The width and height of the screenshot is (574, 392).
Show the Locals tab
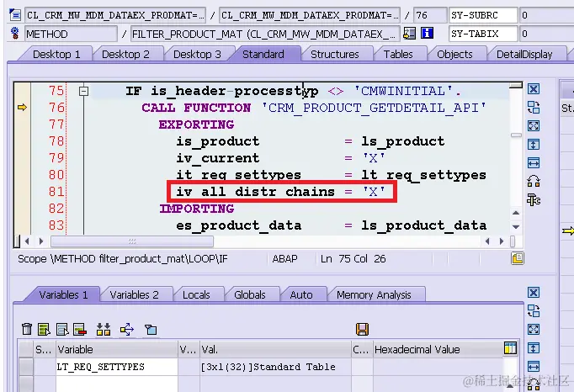coord(197,294)
